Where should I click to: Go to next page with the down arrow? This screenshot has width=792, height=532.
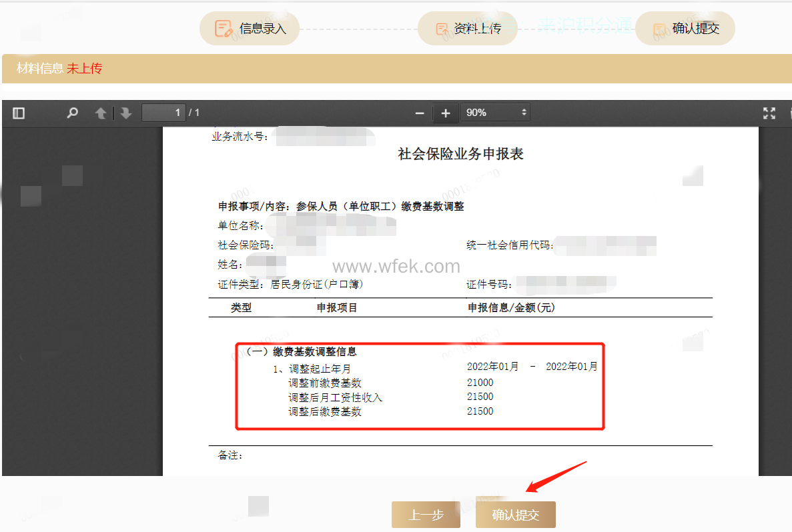tap(126, 113)
